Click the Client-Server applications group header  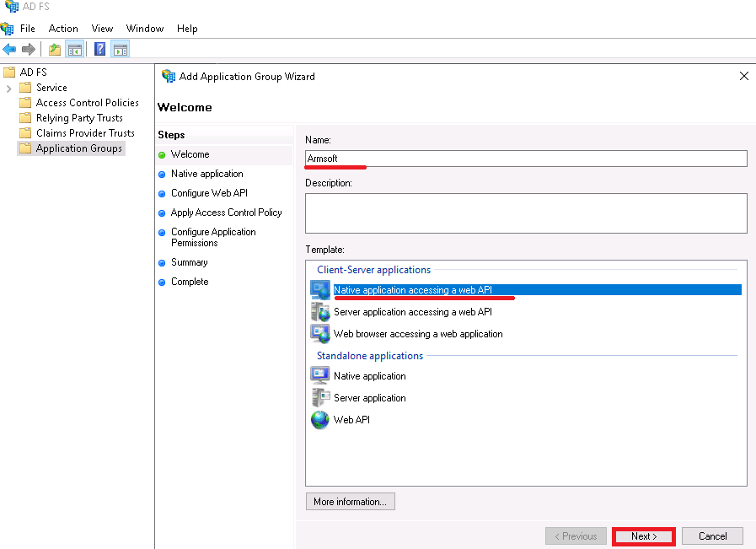coord(373,270)
